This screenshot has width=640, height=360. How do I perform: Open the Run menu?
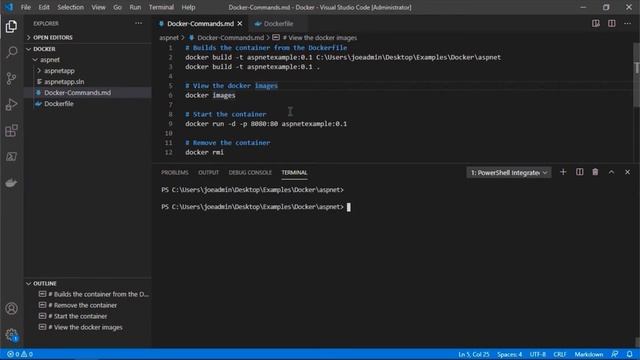(135, 7)
